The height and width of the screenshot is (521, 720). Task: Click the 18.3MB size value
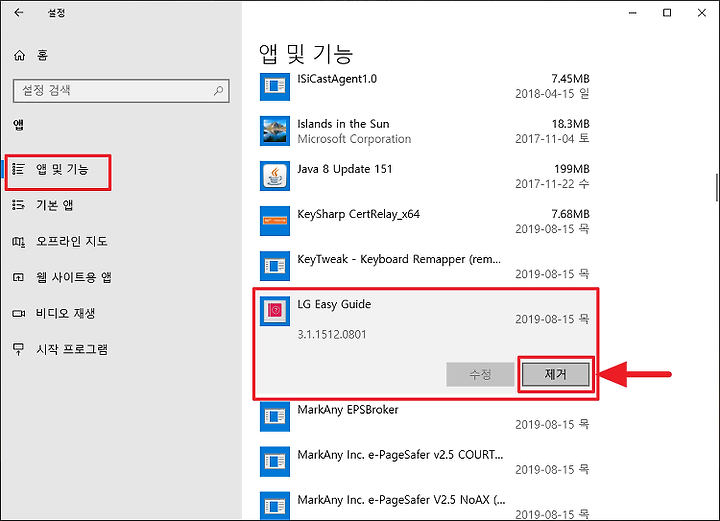coord(570,124)
